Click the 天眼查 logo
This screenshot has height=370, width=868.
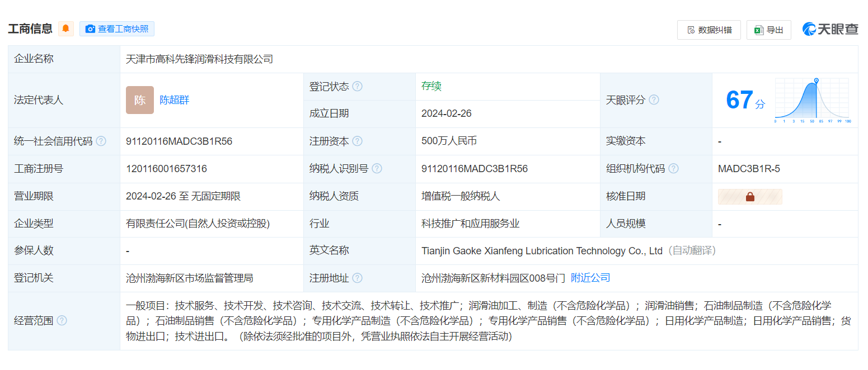pos(830,29)
